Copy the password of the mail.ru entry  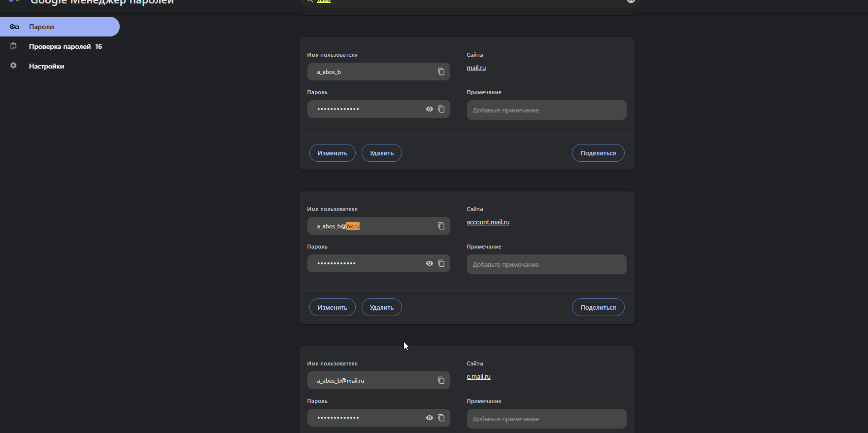[441, 109]
